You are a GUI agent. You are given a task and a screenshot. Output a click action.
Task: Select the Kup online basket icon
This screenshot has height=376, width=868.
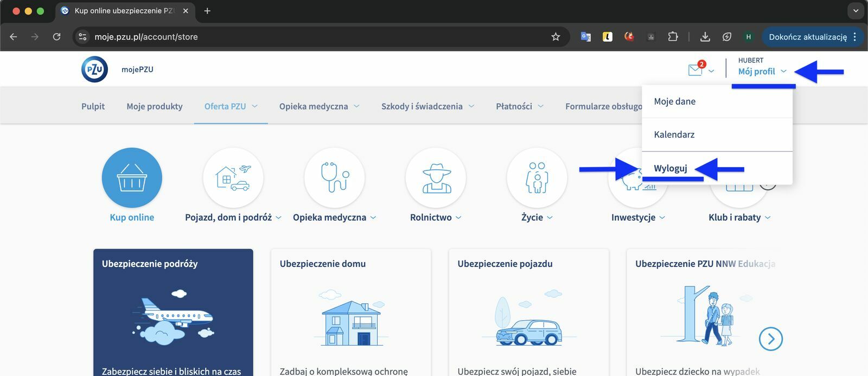132,177
